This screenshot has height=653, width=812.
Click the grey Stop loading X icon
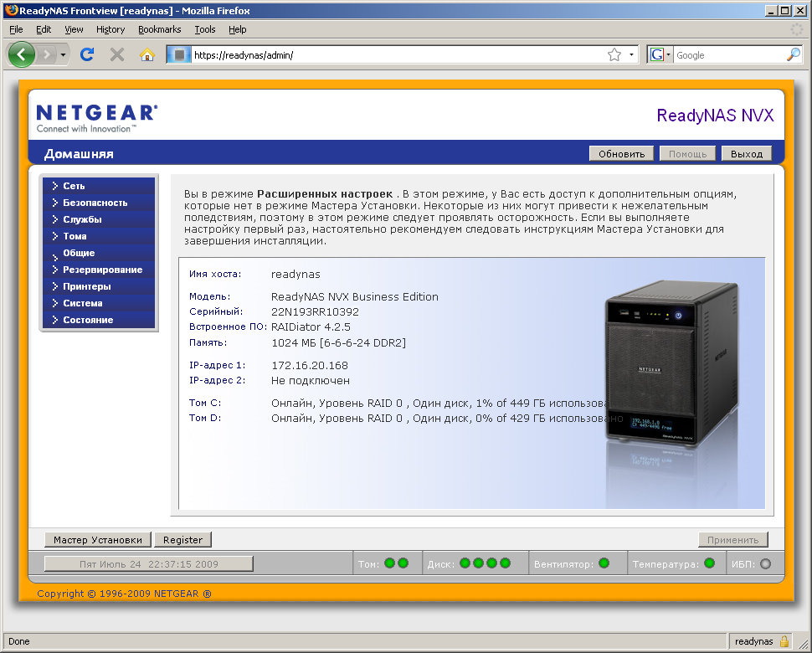point(117,54)
